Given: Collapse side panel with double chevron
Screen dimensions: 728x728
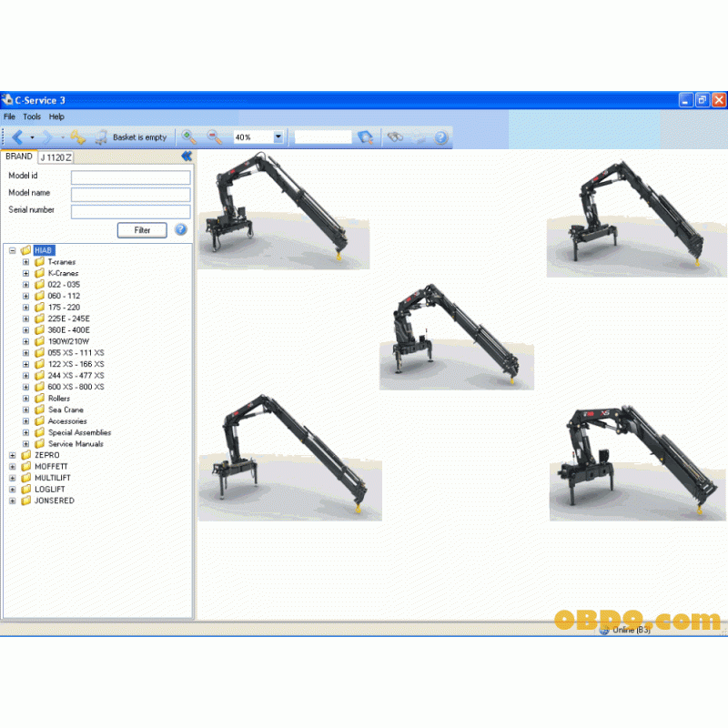Looking at the screenshot, I should [187, 156].
